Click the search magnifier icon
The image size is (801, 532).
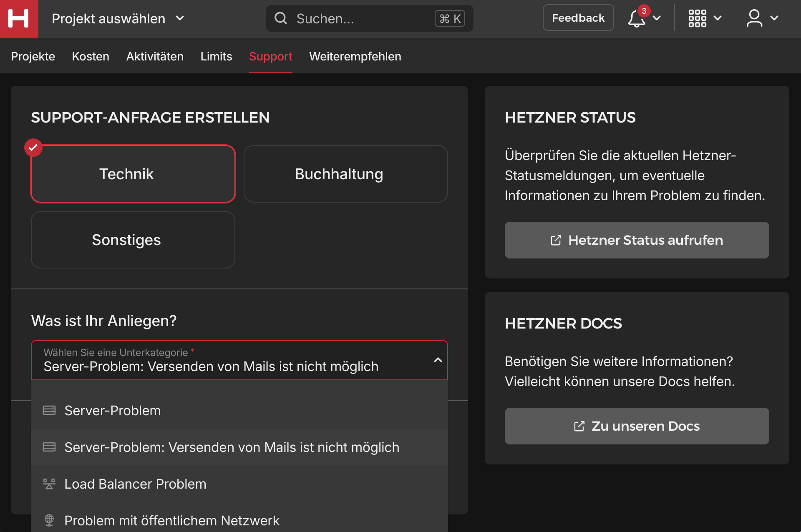point(281,18)
